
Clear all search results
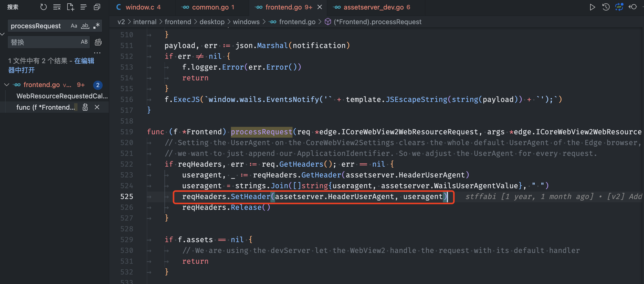pyautogui.click(x=57, y=7)
